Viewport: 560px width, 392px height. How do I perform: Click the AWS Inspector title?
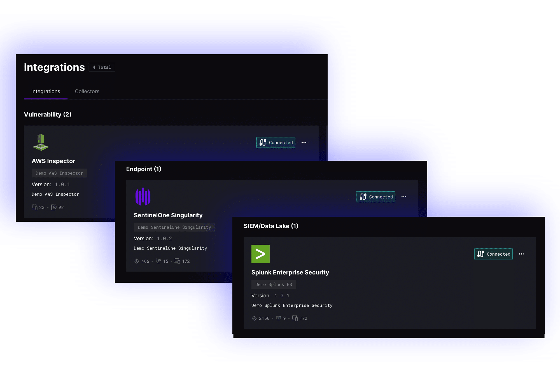click(53, 161)
